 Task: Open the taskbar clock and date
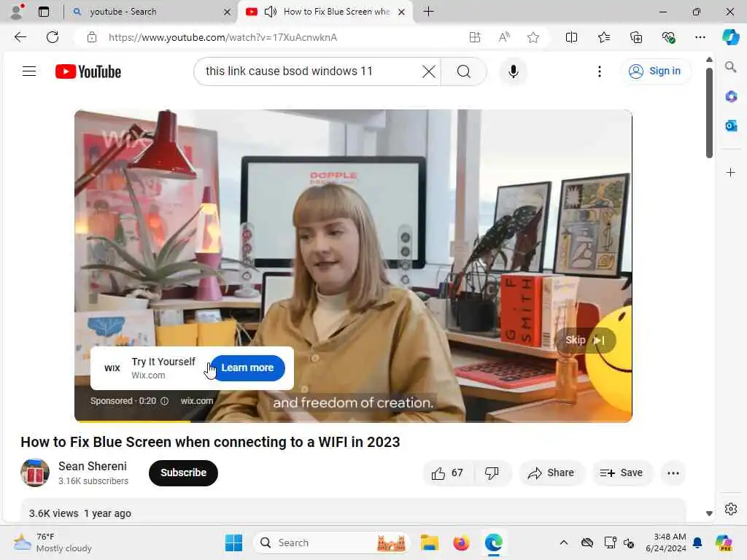pos(665,542)
